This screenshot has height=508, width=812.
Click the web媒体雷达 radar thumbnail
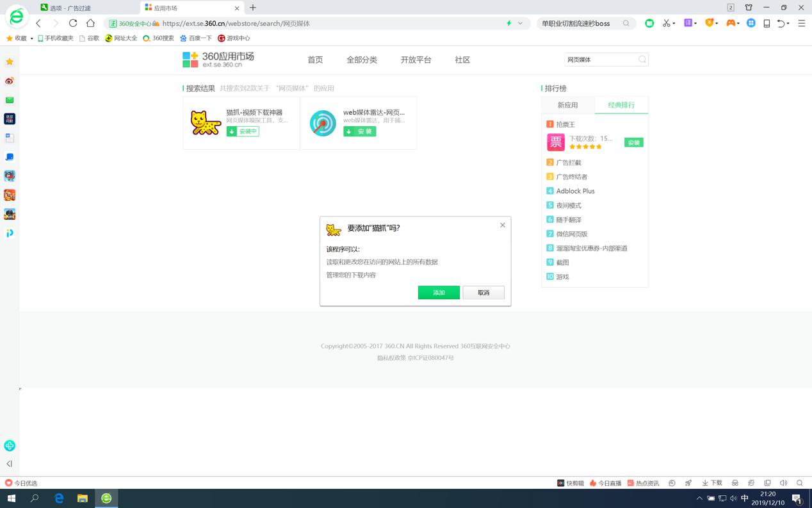click(x=323, y=123)
